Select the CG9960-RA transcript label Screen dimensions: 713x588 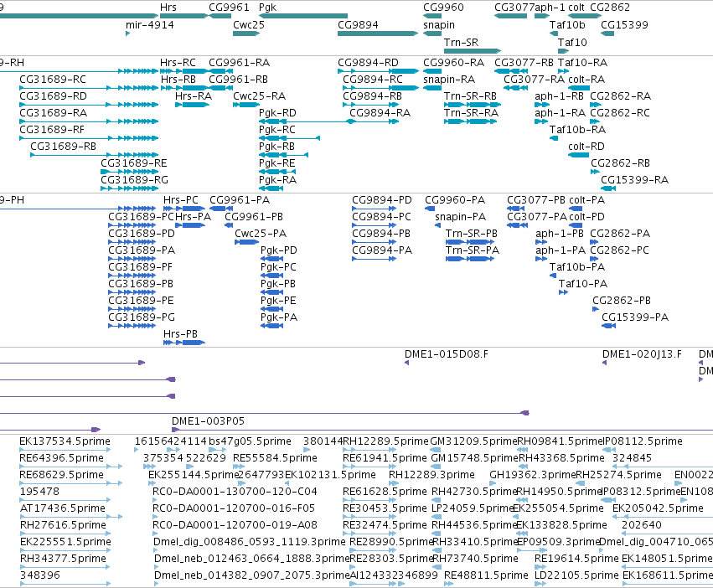(454, 62)
